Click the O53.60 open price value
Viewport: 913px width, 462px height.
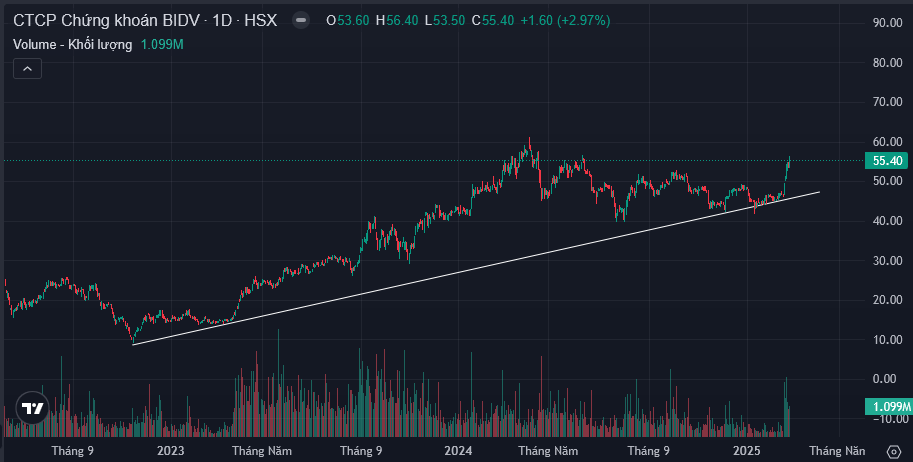(x=348, y=20)
